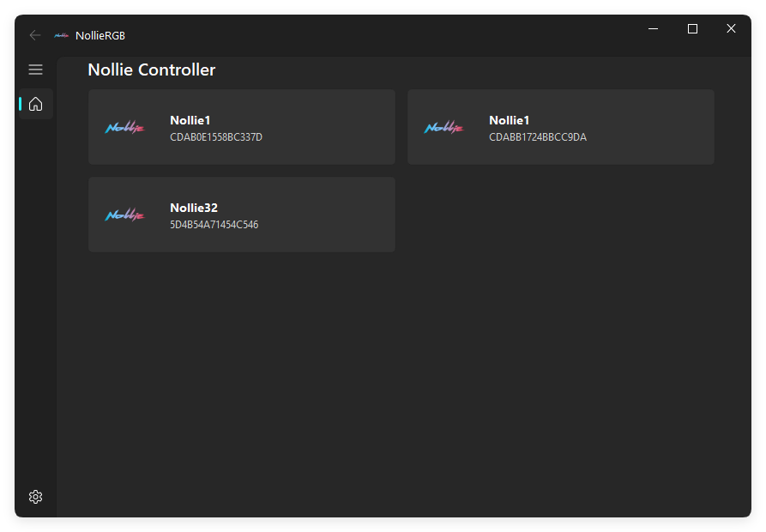Click the NollieRGB app logo in title bar
The width and height of the screenshot is (766, 532).
point(62,35)
